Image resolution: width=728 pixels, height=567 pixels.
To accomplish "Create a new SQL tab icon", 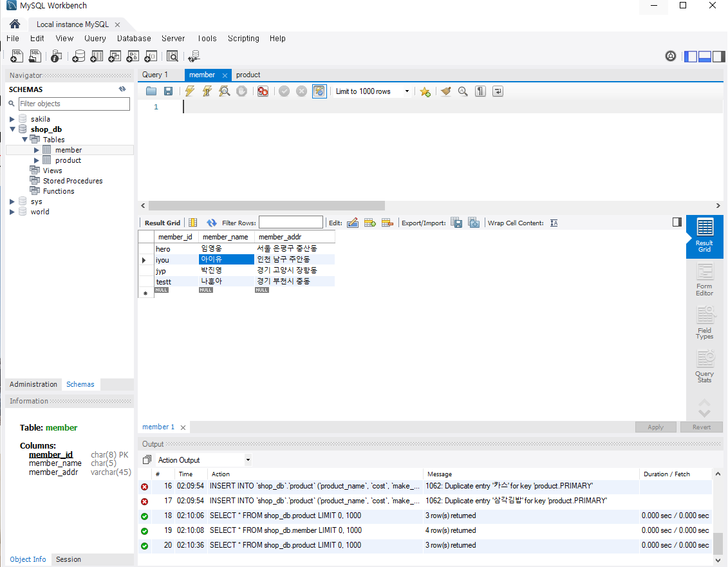I will (x=17, y=56).
